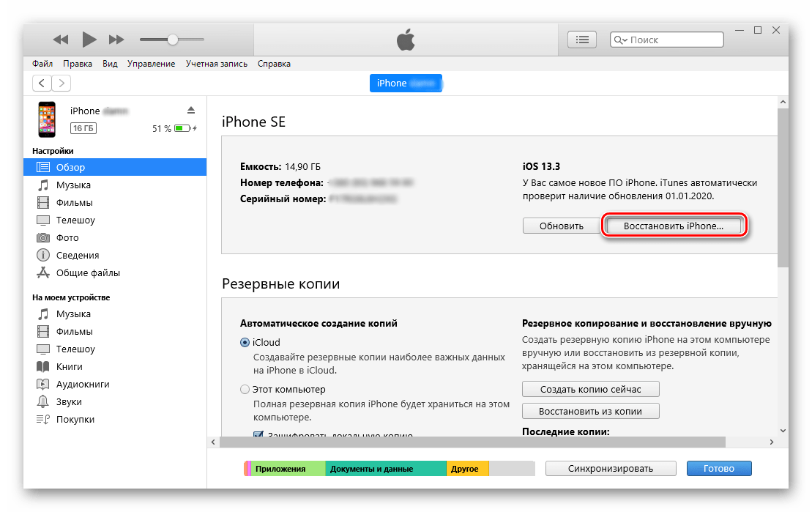Select the Этот компьютер radio option
Image resolution: width=812 pixels, height=512 pixels.
pyautogui.click(x=245, y=390)
